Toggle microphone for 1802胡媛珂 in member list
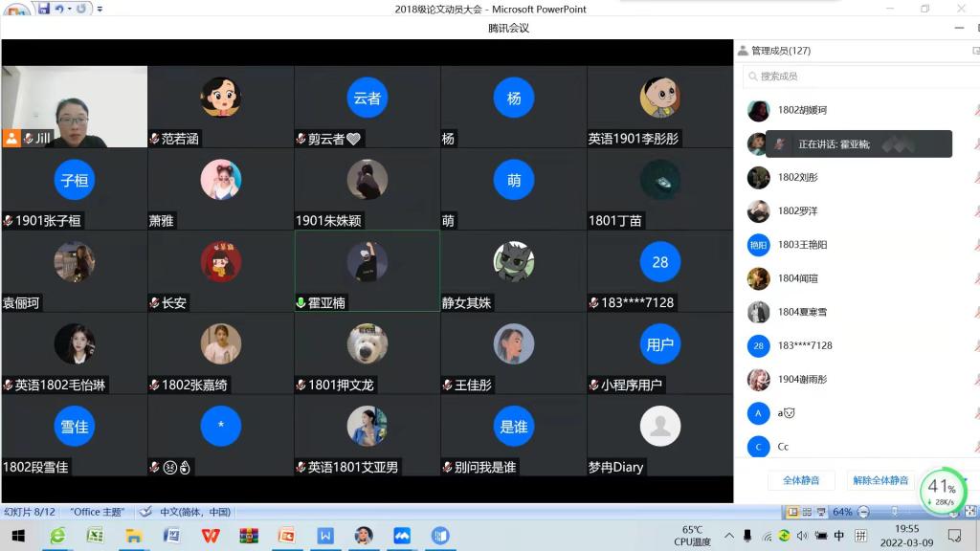Image resolution: width=980 pixels, height=551 pixels. tap(976, 111)
